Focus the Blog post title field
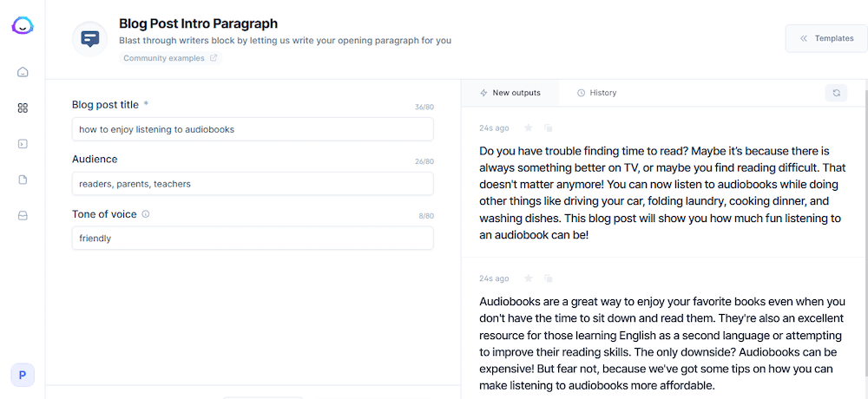 pos(253,129)
